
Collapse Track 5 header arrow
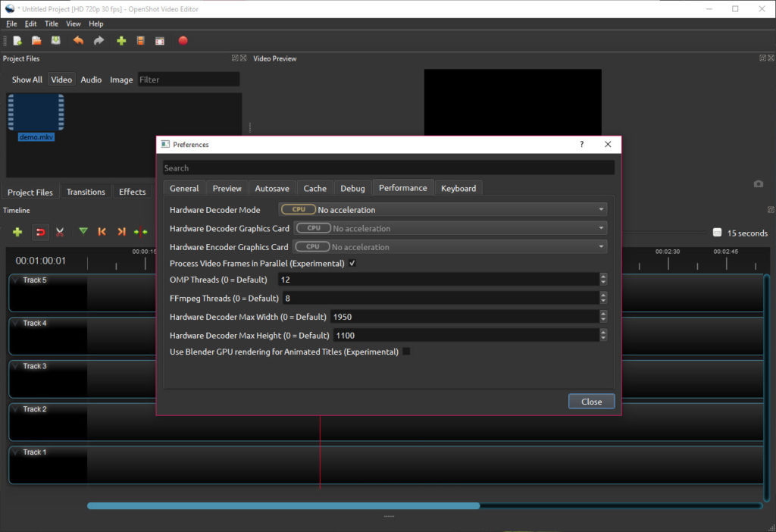point(15,280)
